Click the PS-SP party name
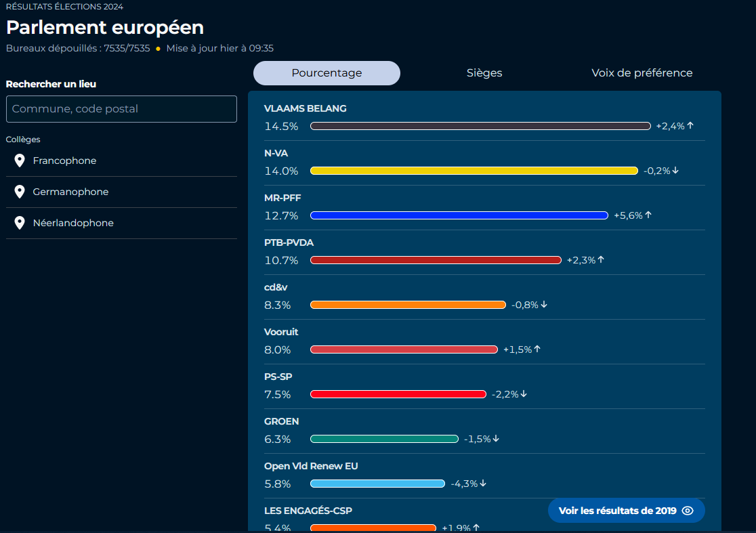This screenshot has height=533, width=756. click(278, 377)
